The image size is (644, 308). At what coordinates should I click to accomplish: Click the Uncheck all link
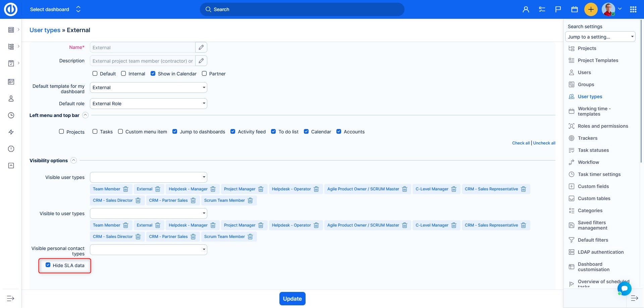[544, 143]
